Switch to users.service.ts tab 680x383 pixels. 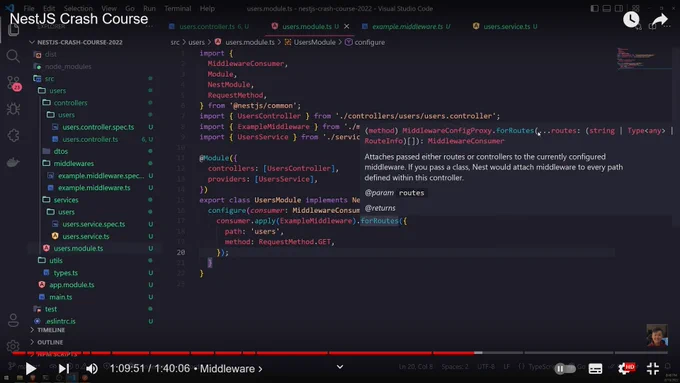point(506,26)
